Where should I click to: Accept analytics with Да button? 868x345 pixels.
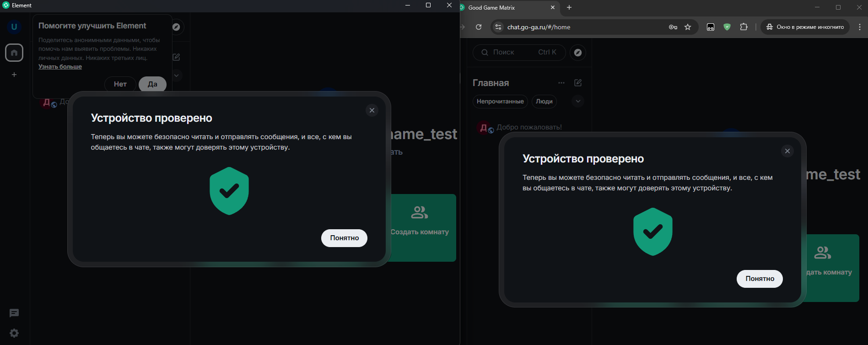click(152, 84)
